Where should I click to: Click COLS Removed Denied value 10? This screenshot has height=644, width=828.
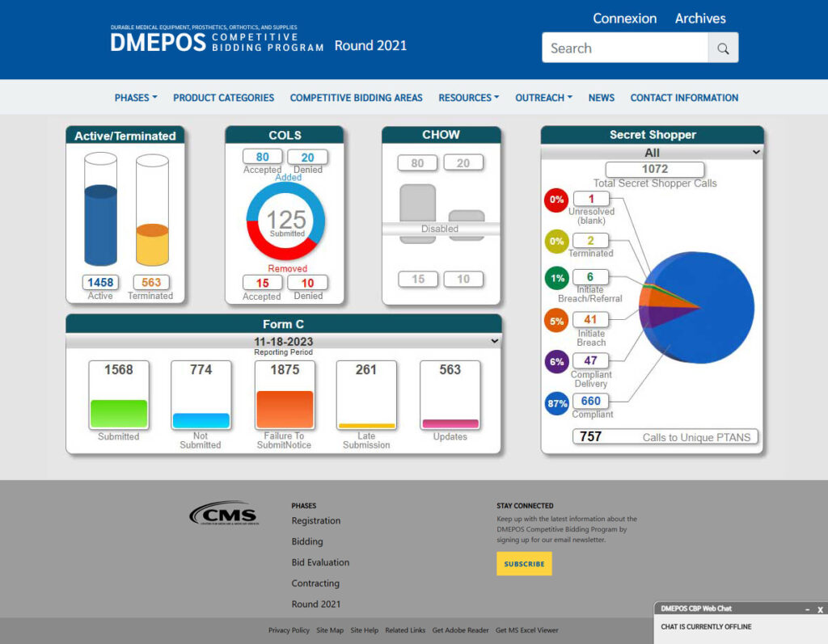[307, 283]
